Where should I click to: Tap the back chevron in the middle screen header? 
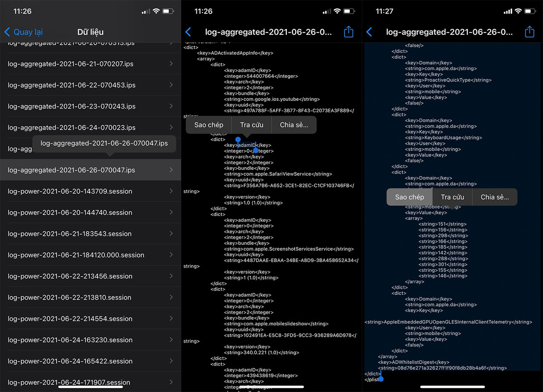coord(189,32)
